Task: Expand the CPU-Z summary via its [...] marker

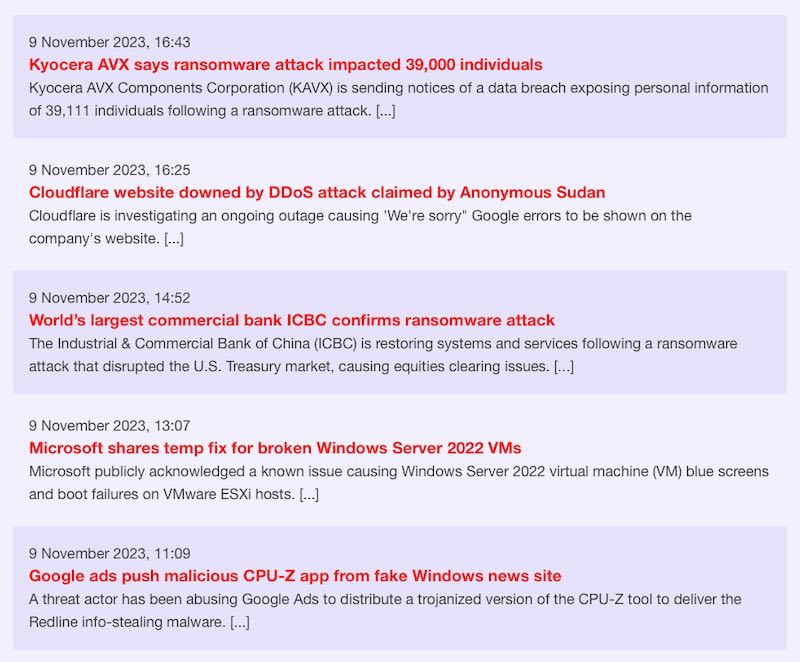Action: (240, 622)
